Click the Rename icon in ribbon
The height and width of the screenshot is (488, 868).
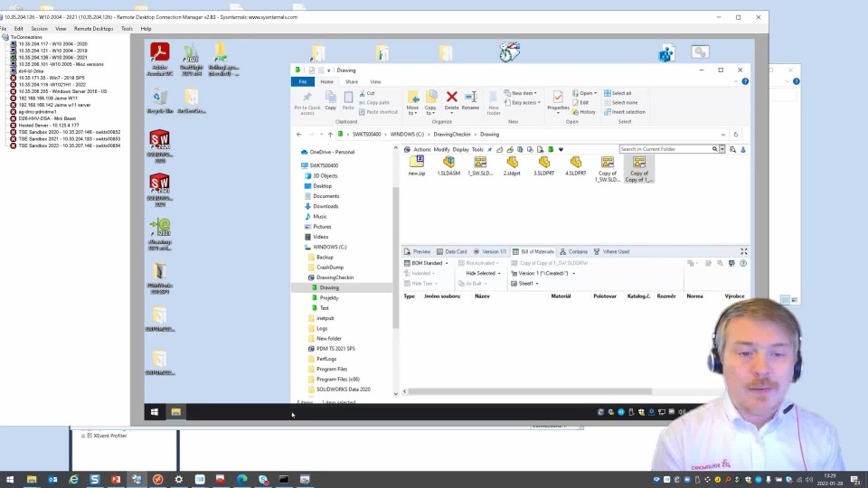click(x=470, y=98)
